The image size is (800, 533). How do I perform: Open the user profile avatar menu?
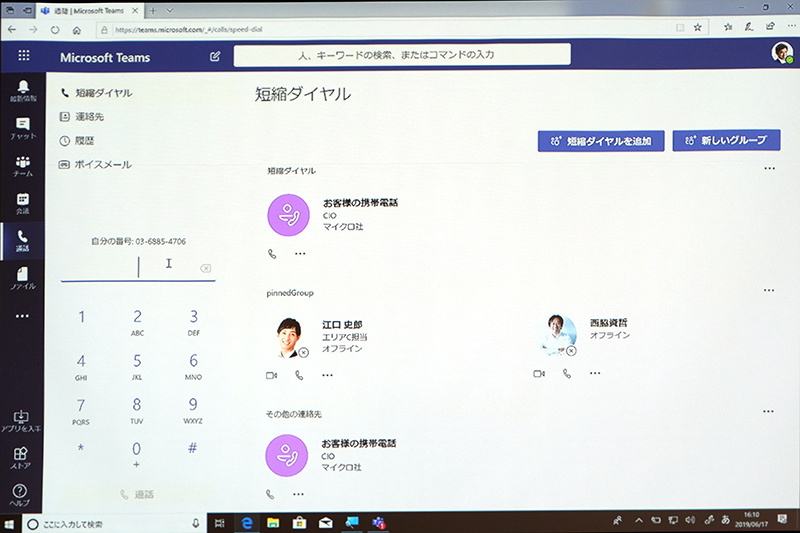click(x=782, y=53)
